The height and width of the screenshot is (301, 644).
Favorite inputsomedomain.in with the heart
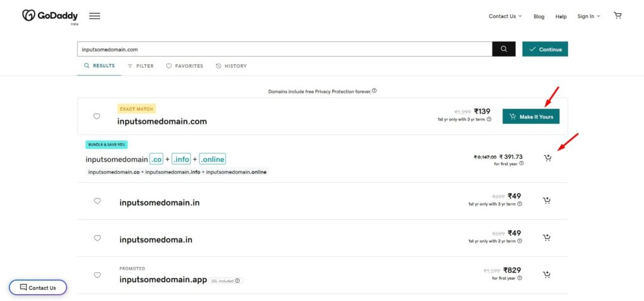tap(97, 201)
